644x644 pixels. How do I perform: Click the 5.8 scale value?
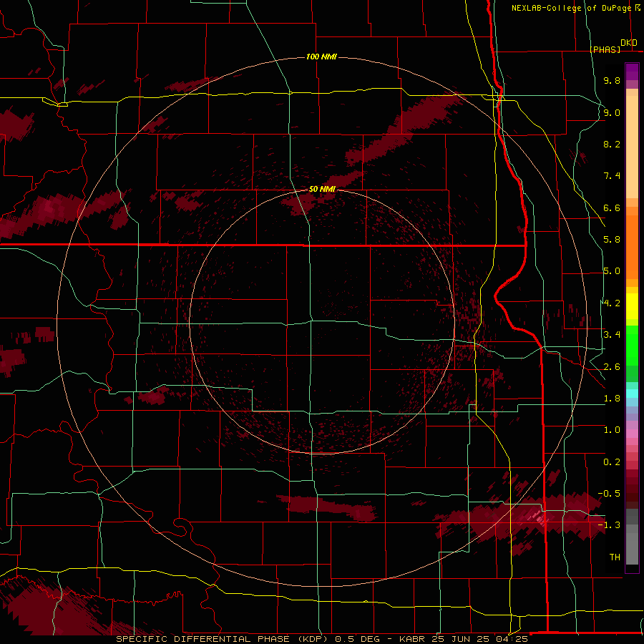coord(612,240)
